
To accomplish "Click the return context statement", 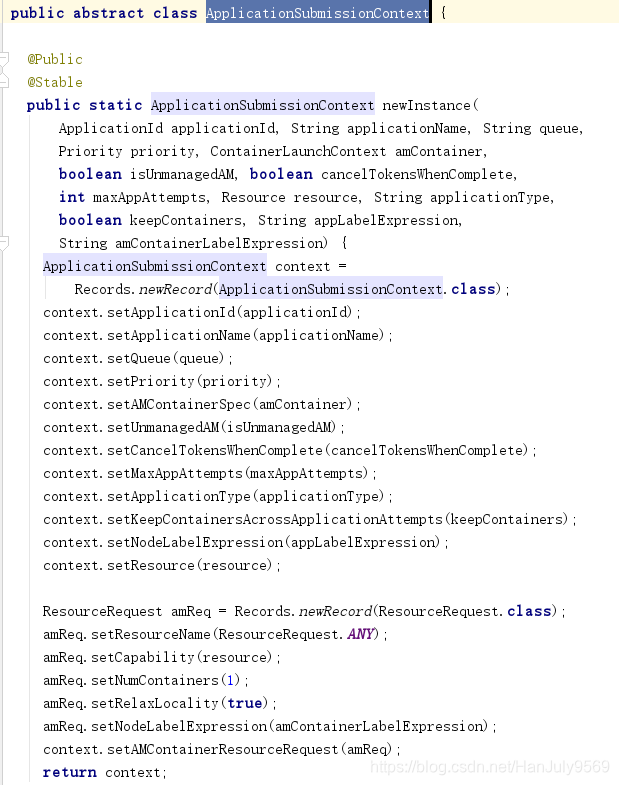I will pos(105,772).
